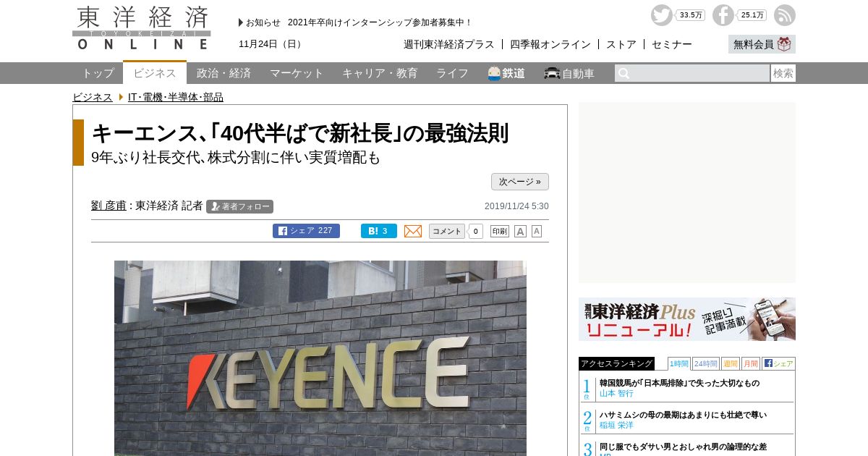Click the 印刷 print icon

[x=500, y=231]
